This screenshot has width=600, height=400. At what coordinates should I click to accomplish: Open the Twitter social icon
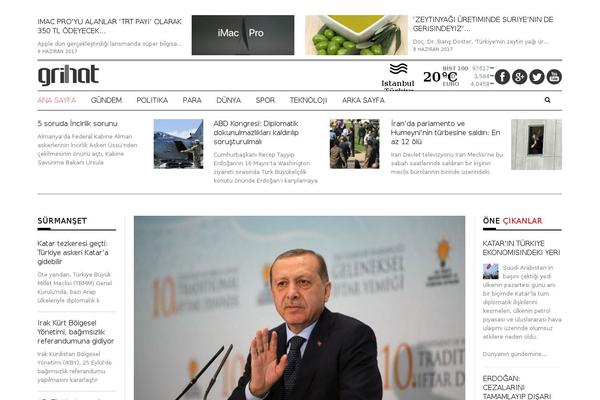coord(537,77)
